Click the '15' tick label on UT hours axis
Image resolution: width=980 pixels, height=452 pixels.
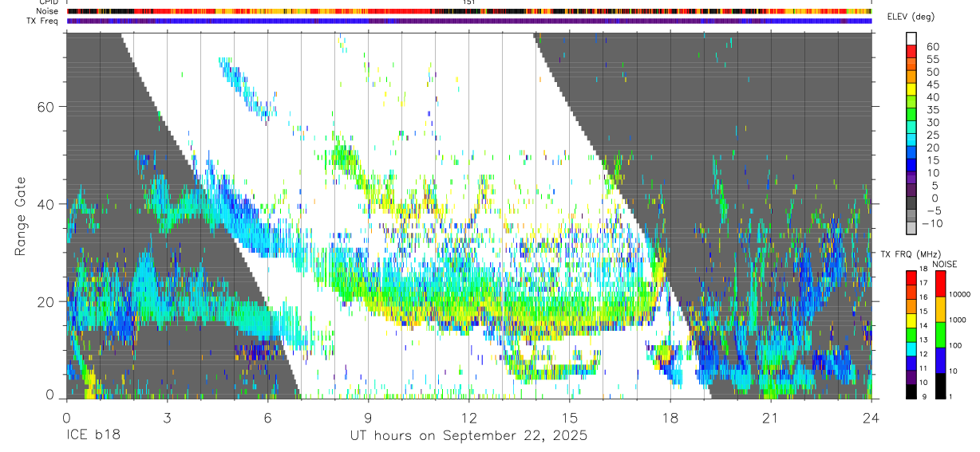click(x=570, y=418)
